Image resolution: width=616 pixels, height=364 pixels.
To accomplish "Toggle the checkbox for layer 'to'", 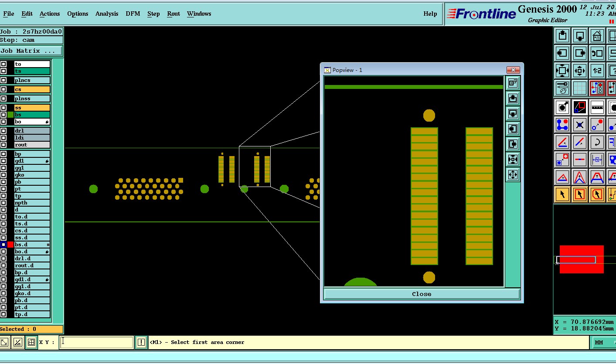I will [x=3, y=64].
